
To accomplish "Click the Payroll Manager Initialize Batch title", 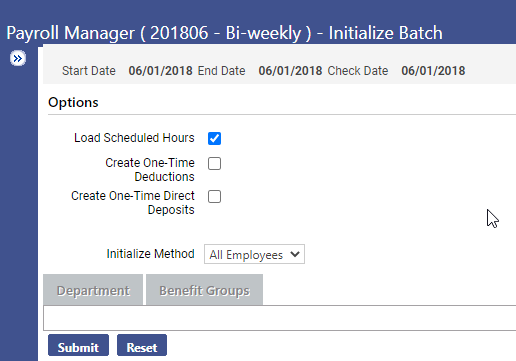I will pyautogui.click(x=224, y=33).
